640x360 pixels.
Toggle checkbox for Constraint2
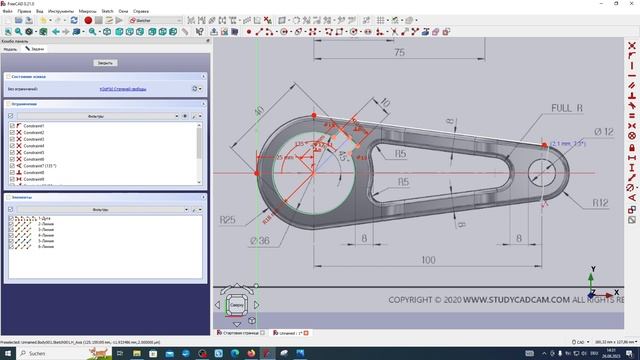point(12,132)
